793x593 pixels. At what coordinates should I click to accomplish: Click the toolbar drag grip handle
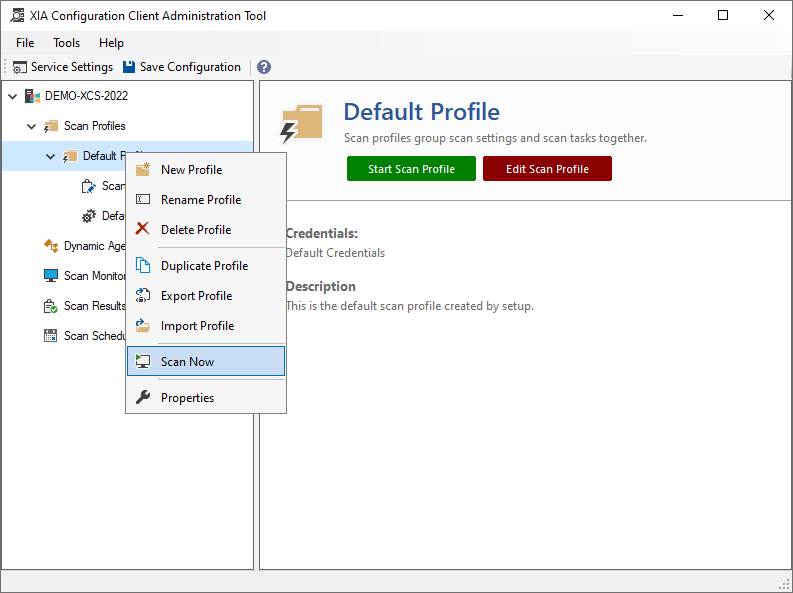pos(6,67)
